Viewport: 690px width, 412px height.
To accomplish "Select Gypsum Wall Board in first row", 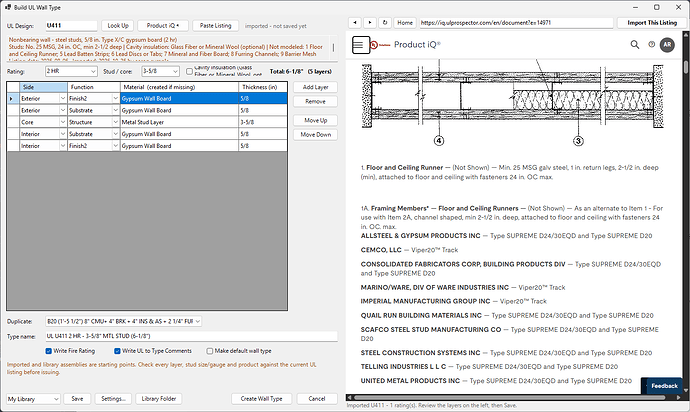I will click(x=179, y=99).
